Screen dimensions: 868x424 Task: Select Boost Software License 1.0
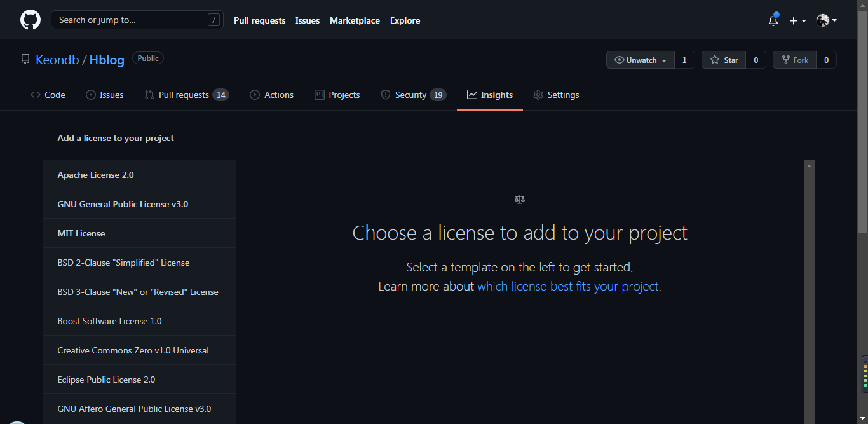(139, 321)
